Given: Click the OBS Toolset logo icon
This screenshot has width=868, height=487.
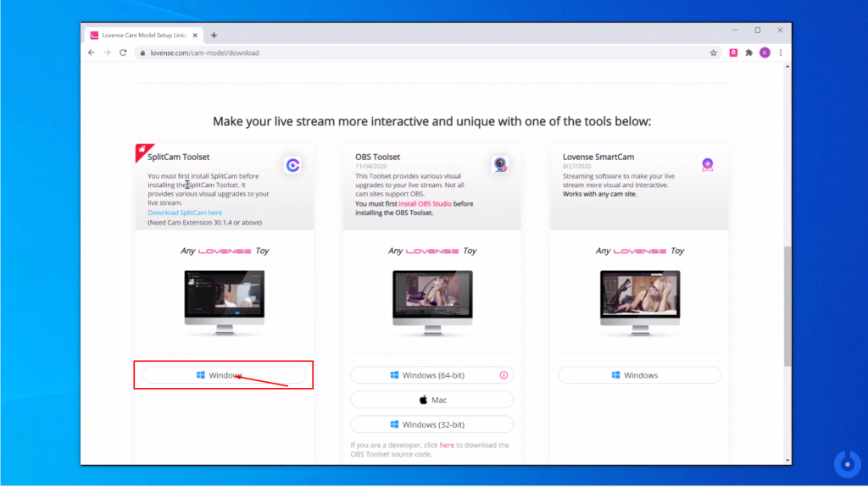Looking at the screenshot, I should point(500,164).
